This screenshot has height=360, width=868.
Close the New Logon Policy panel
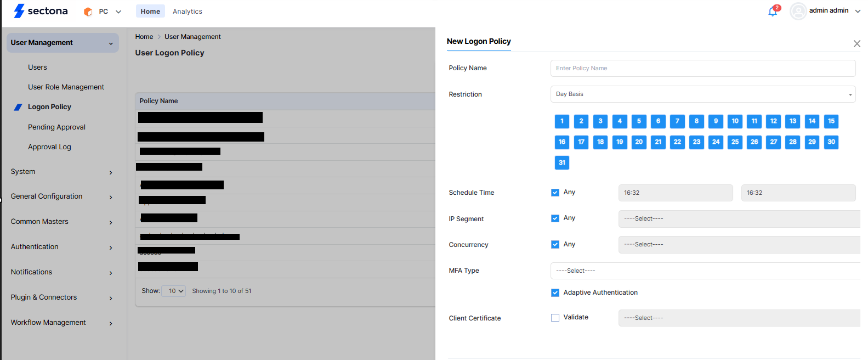click(856, 43)
